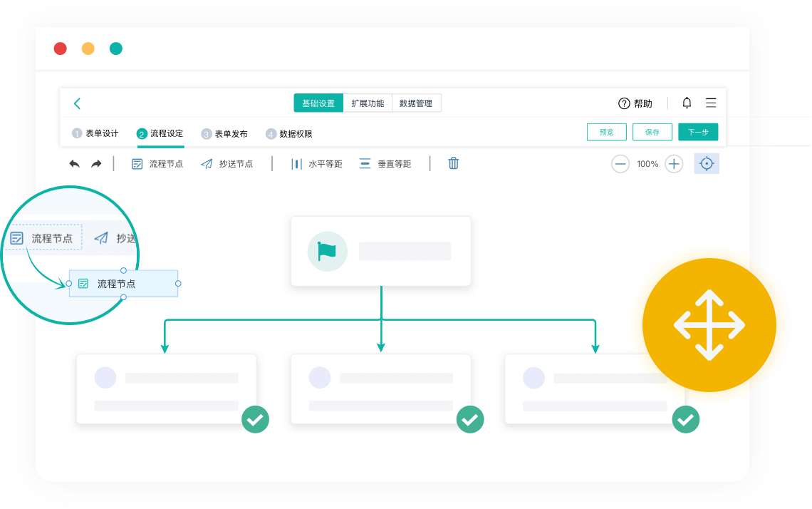Toggle the green checkmark on the left node
Viewport: 812px width, 509px height.
(255, 421)
